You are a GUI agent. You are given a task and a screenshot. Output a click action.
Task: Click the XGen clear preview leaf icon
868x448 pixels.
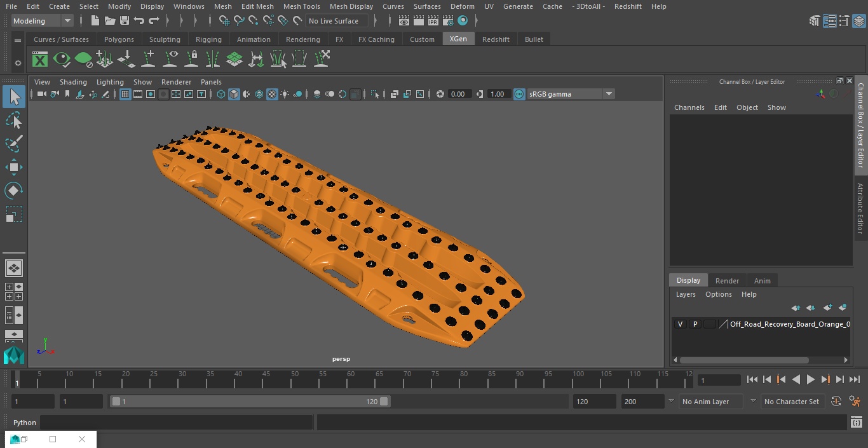click(83, 60)
